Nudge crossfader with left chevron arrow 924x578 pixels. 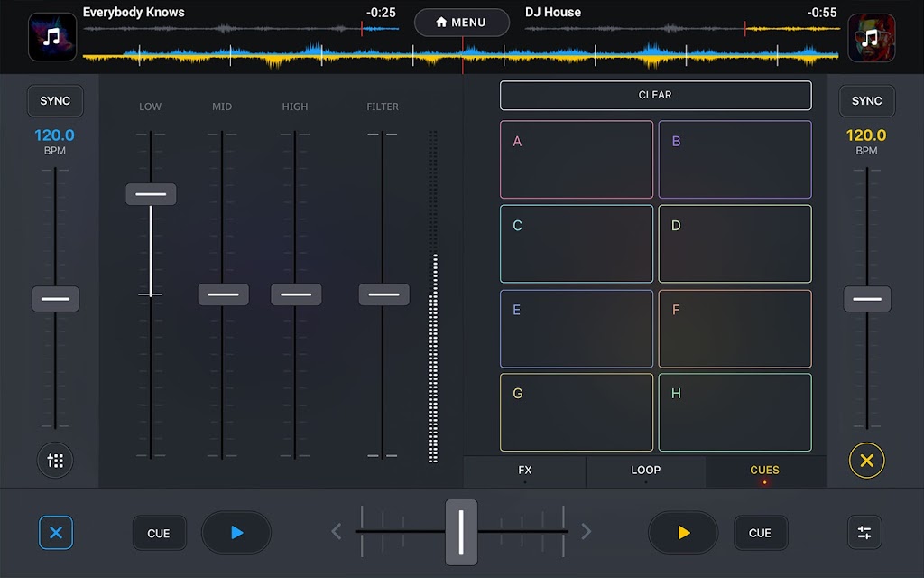pyautogui.click(x=337, y=532)
